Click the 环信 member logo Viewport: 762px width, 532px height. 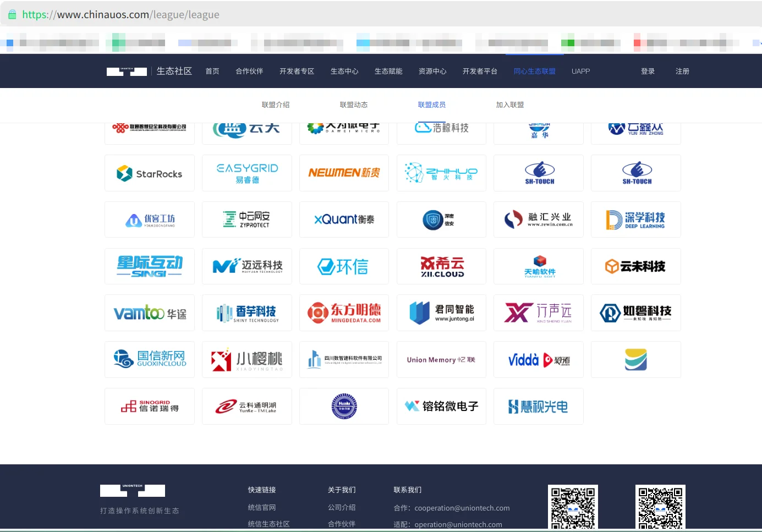344,266
